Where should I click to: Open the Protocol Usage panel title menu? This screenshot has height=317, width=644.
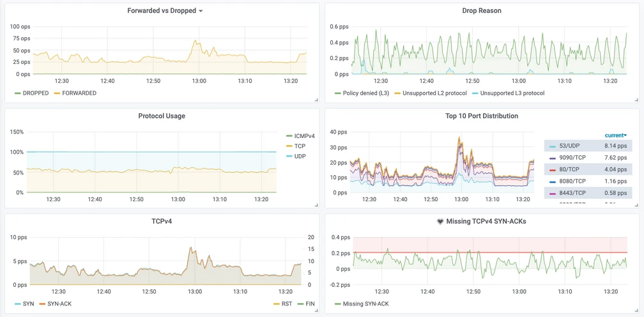[162, 116]
